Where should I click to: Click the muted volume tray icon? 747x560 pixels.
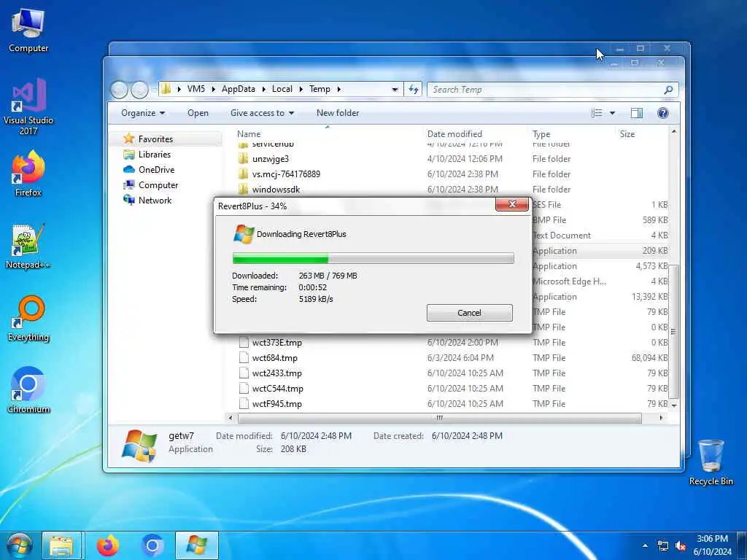(x=681, y=545)
